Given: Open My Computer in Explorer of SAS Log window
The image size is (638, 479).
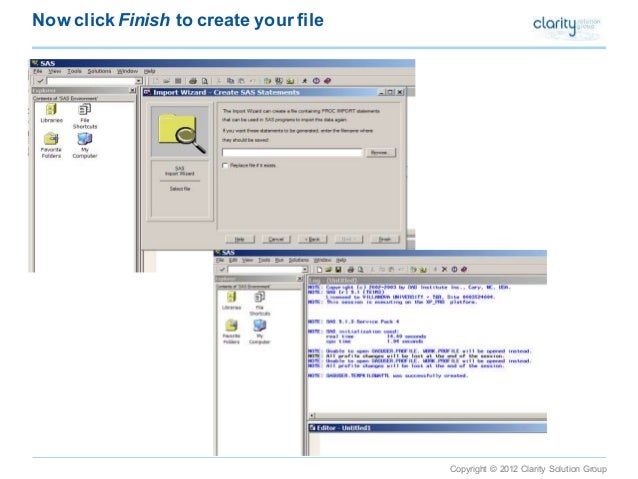Looking at the screenshot, I should click(260, 331).
